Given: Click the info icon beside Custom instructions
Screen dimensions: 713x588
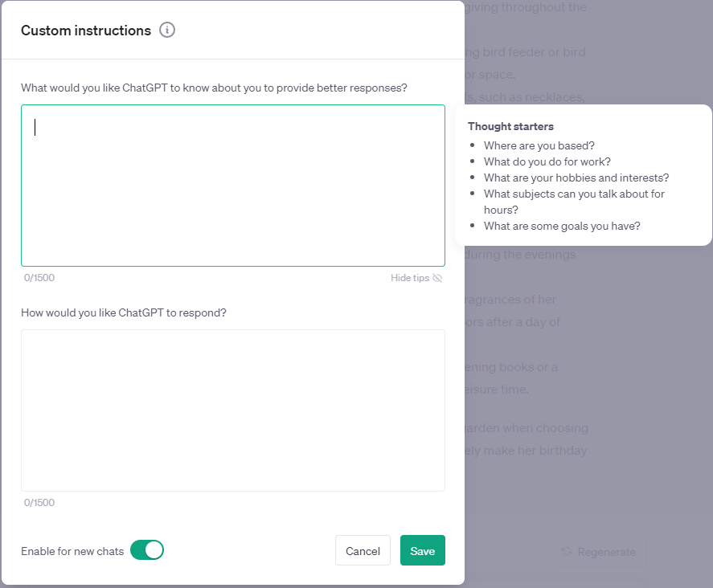Looking at the screenshot, I should [167, 31].
